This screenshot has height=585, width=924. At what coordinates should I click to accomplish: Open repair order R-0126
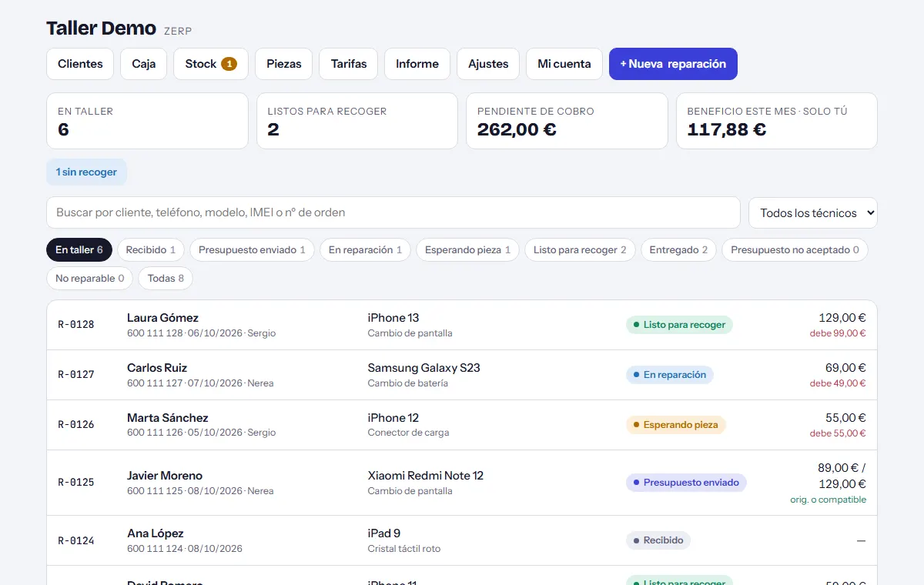tap(462, 425)
